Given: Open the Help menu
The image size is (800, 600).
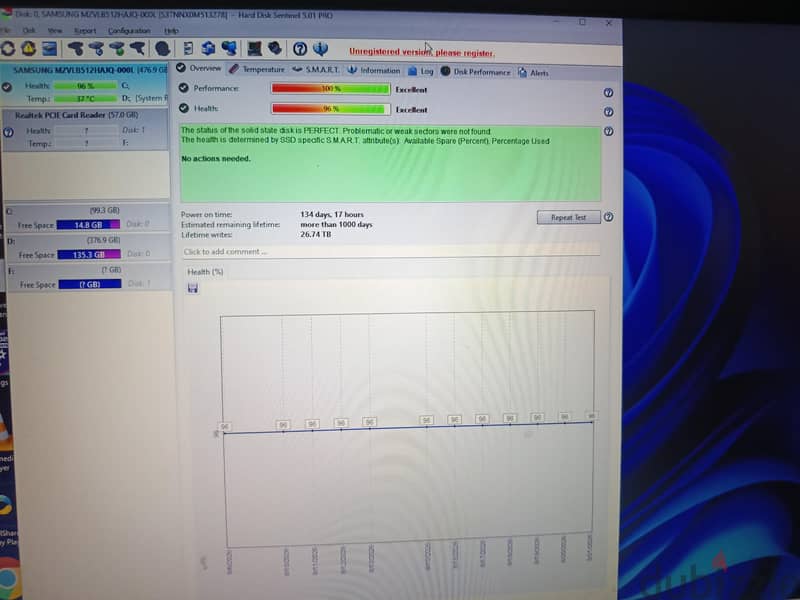Looking at the screenshot, I should click(x=171, y=31).
